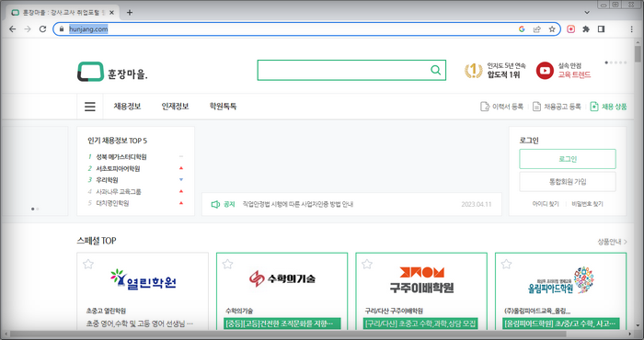The height and width of the screenshot is (340, 644).
Task: Click the 훈장마을 site logo
Action: click(x=112, y=73)
